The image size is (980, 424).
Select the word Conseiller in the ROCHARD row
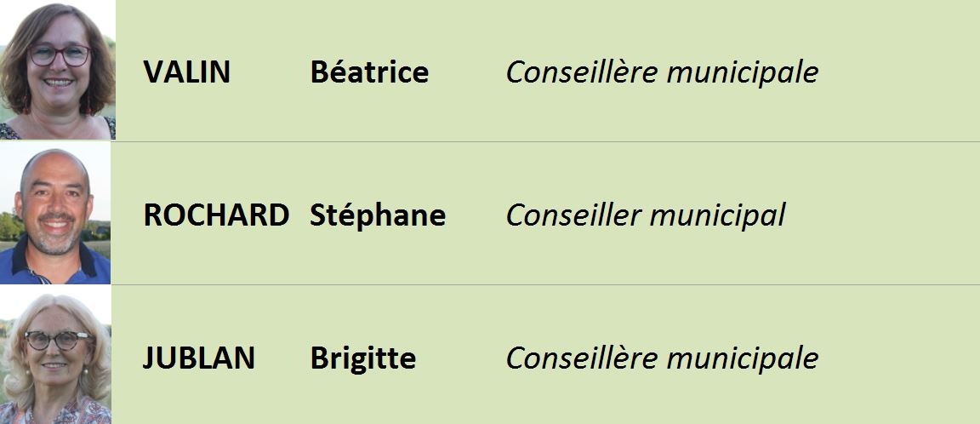click(573, 215)
